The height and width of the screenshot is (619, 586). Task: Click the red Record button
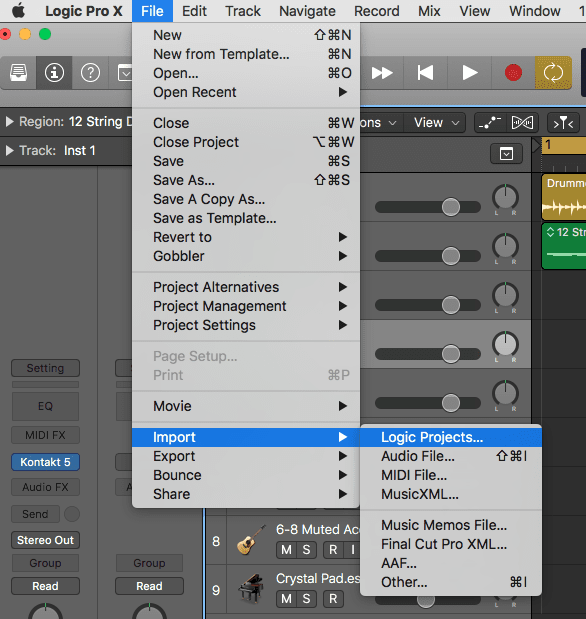pyautogui.click(x=513, y=73)
